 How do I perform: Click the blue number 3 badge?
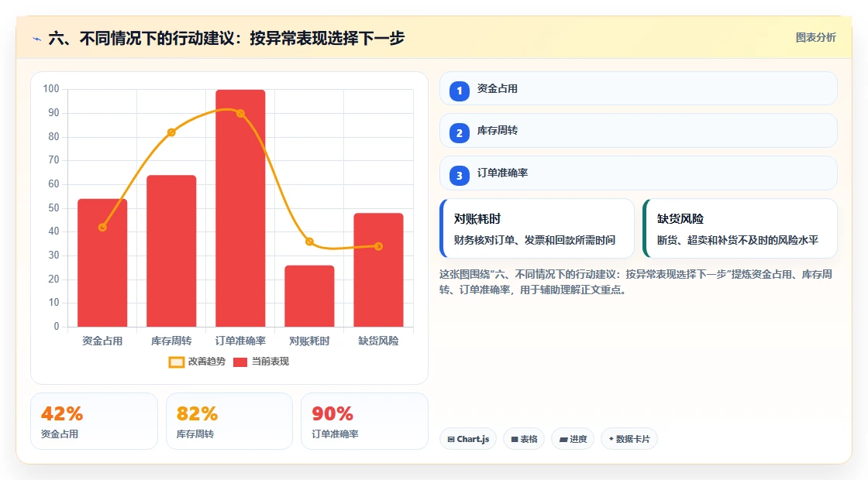point(459,175)
